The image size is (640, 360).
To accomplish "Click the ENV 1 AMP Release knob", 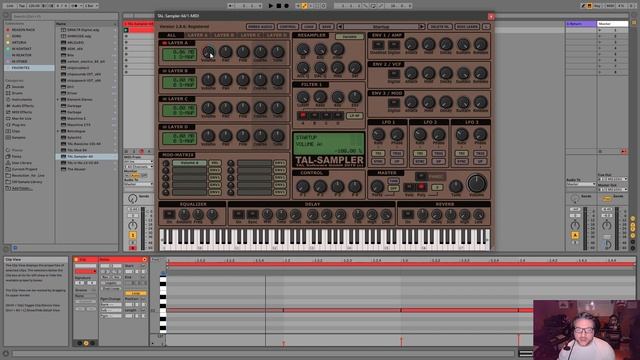I will (x=480, y=44).
